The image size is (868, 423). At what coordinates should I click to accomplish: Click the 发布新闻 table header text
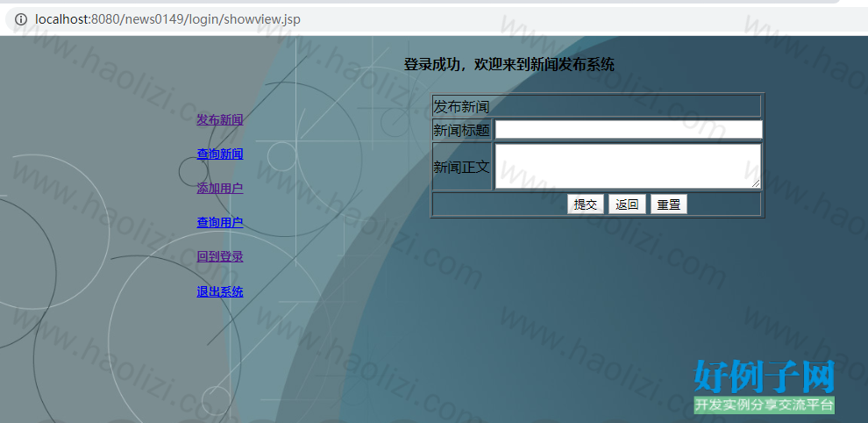click(462, 106)
